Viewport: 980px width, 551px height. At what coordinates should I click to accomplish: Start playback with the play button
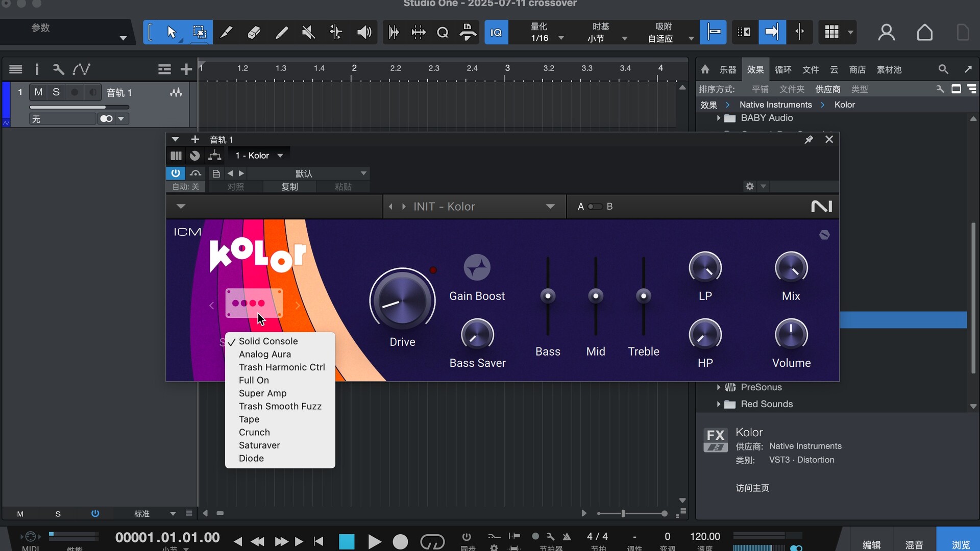click(x=374, y=541)
